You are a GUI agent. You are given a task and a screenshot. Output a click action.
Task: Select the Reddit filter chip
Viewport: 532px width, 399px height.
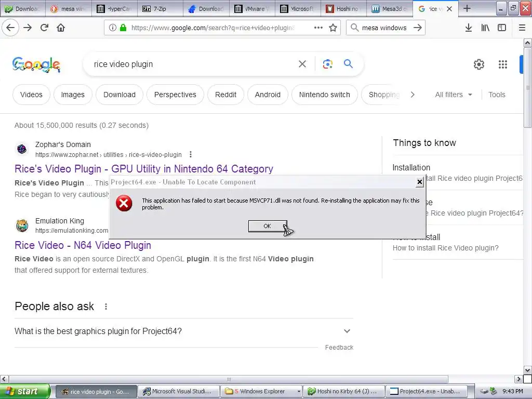point(225,95)
